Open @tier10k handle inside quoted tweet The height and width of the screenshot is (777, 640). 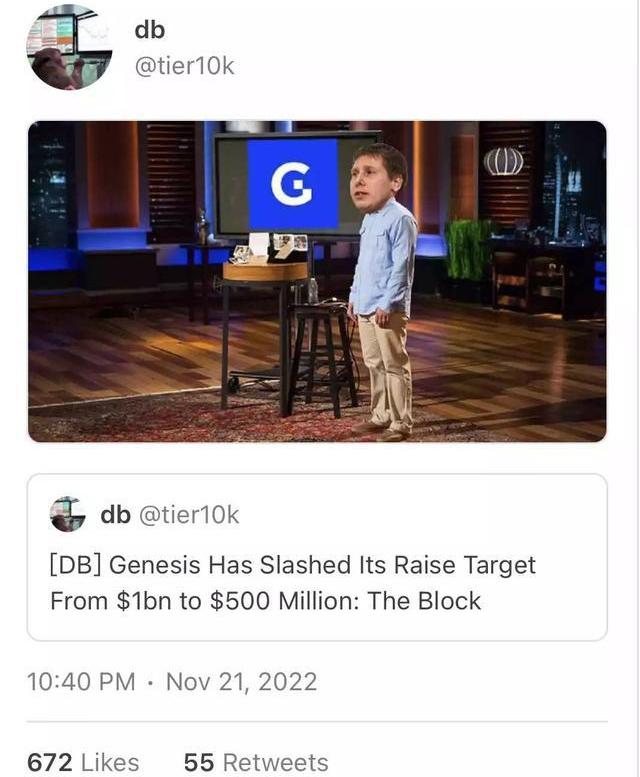click(x=189, y=515)
